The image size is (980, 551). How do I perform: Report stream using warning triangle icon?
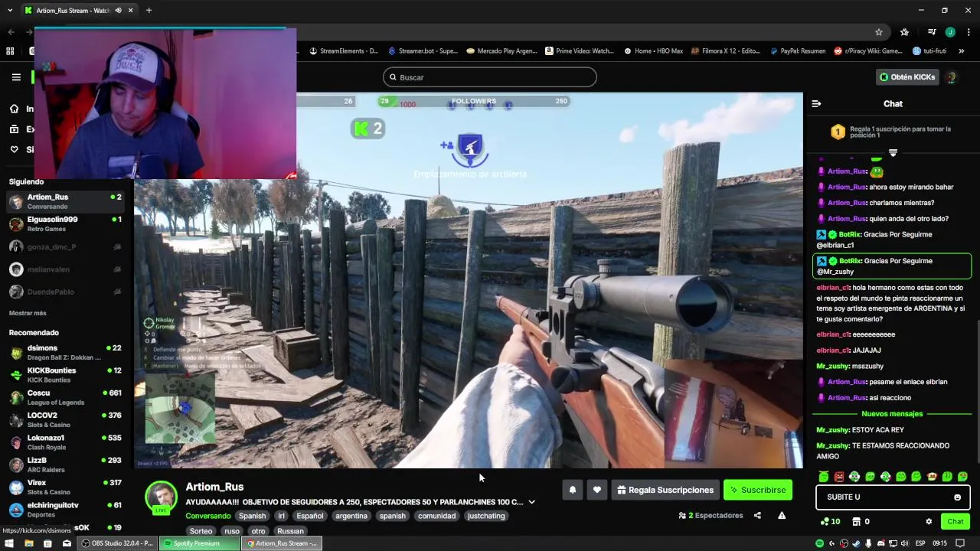click(x=782, y=516)
